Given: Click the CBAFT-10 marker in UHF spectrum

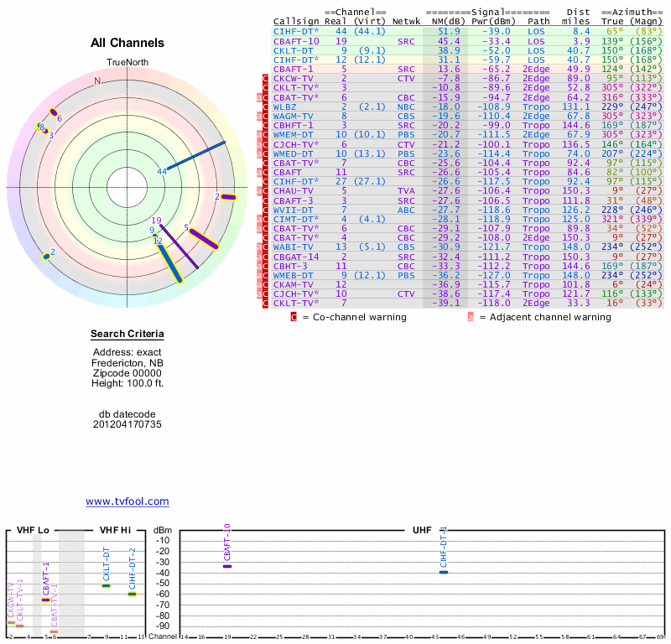Looking at the screenshot, I should click(227, 566).
